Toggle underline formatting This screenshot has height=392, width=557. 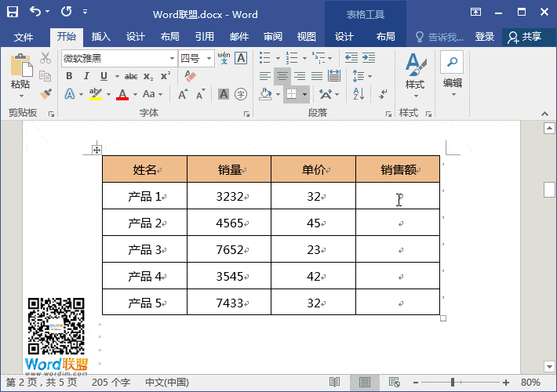click(x=104, y=76)
